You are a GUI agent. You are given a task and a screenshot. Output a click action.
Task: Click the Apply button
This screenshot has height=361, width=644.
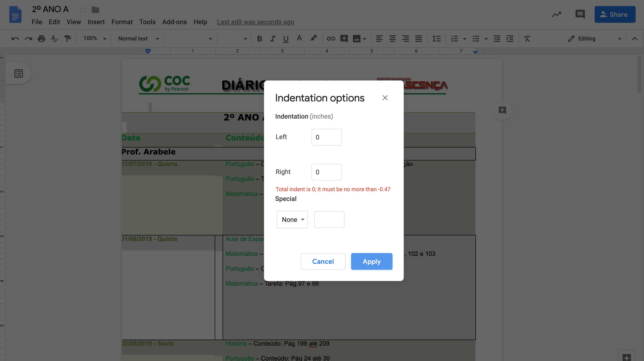click(x=372, y=261)
